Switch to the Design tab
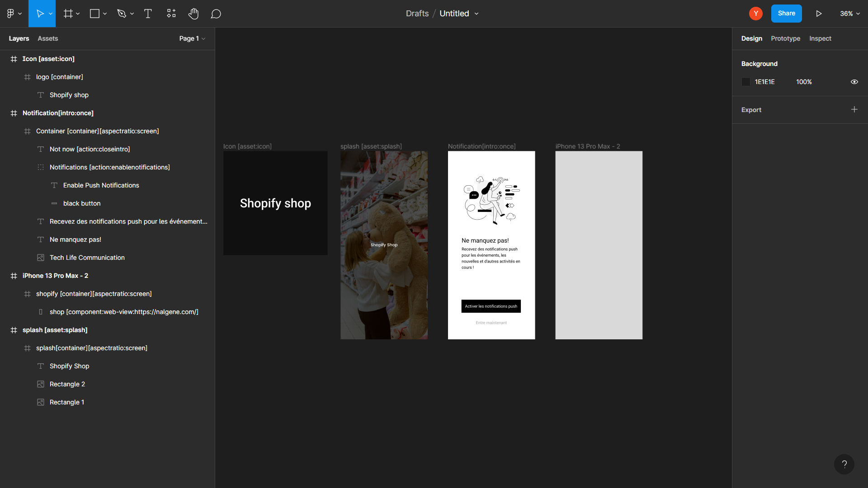The width and height of the screenshot is (868, 488). click(751, 38)
